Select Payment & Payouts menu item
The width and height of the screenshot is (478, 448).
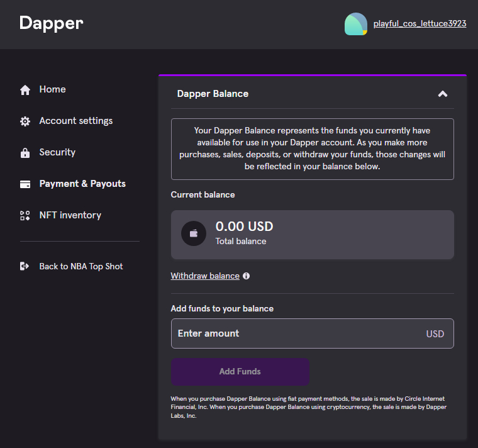[82, 184]
